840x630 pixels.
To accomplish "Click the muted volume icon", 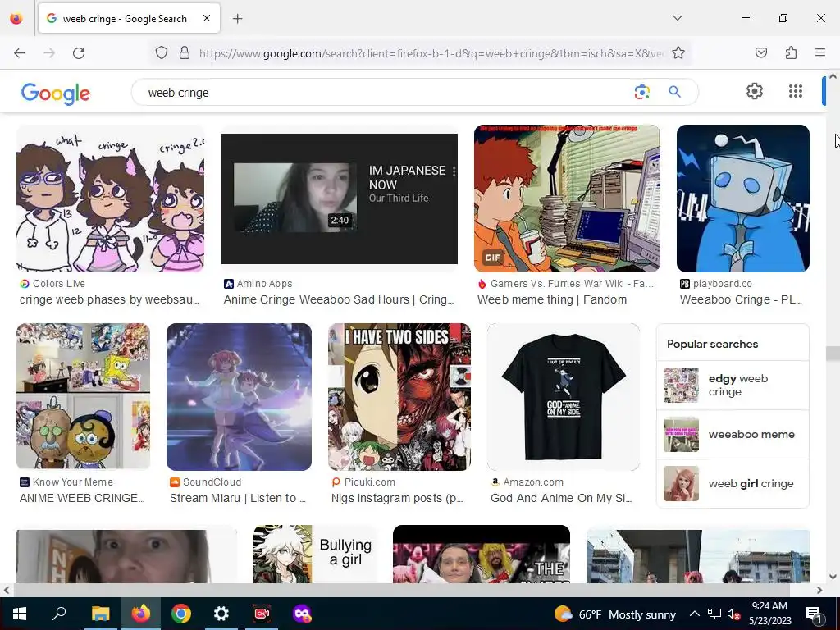I will (734, 614).
